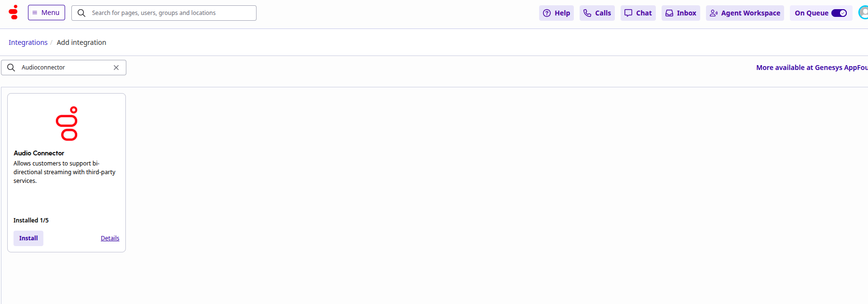The width and height of the screenshot is (868, 304).
Task: Open the Help panel
Action: [556, 13]
